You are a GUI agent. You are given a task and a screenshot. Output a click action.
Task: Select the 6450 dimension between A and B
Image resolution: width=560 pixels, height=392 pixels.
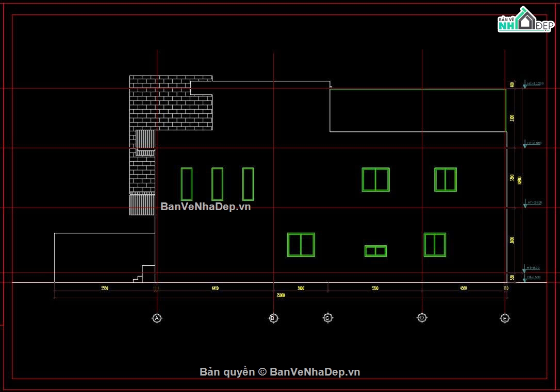(x=215, y=288)
